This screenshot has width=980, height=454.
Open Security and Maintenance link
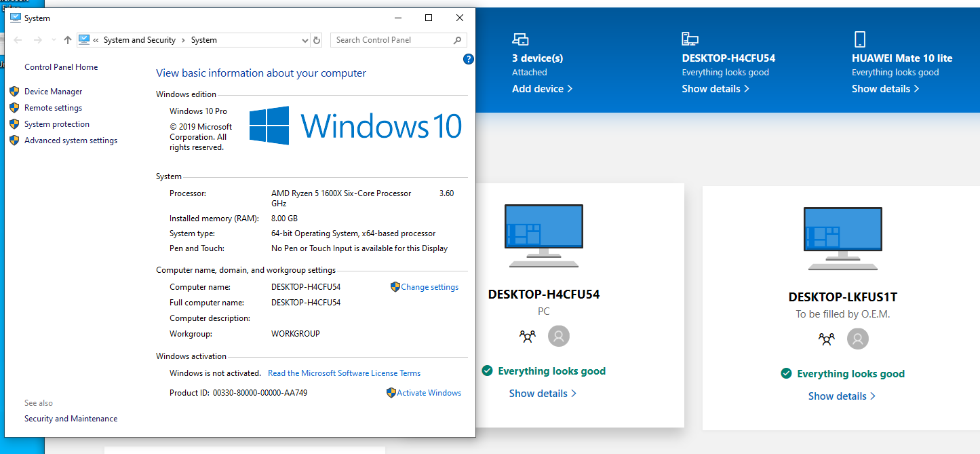(71, 419)
